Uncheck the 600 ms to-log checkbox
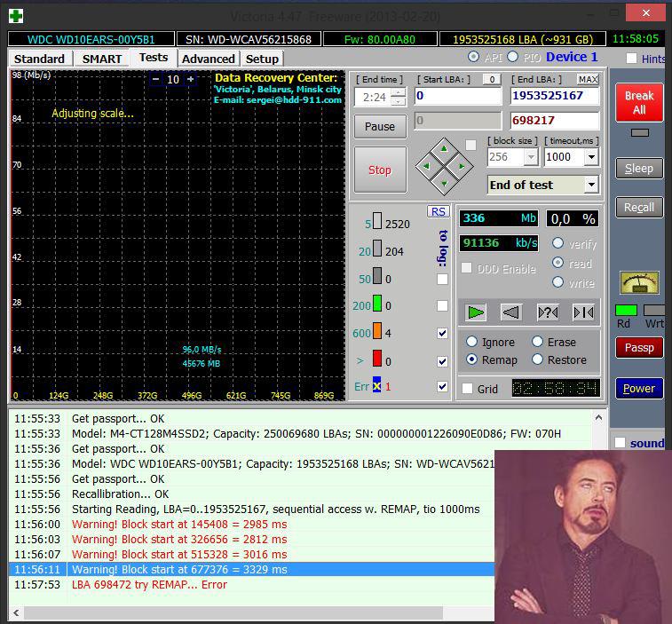Screen dimensions: 672x624 [x=442, y=333]
